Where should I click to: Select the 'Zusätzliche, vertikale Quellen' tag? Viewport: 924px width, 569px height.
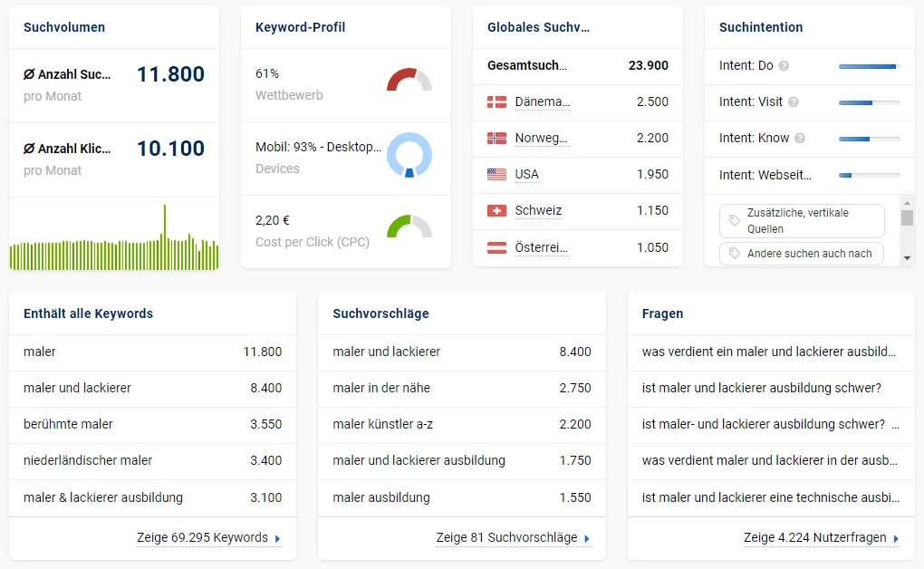802,220
